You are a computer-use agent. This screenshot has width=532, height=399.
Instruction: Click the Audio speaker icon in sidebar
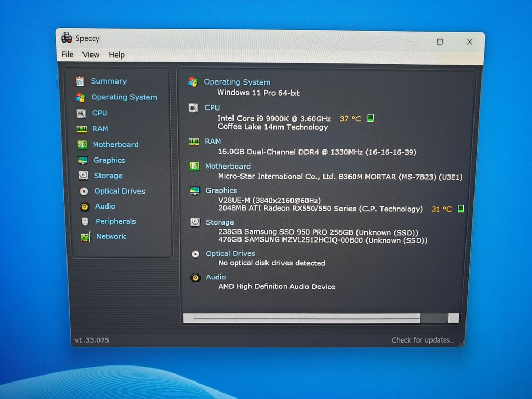(x=85, y=206)
